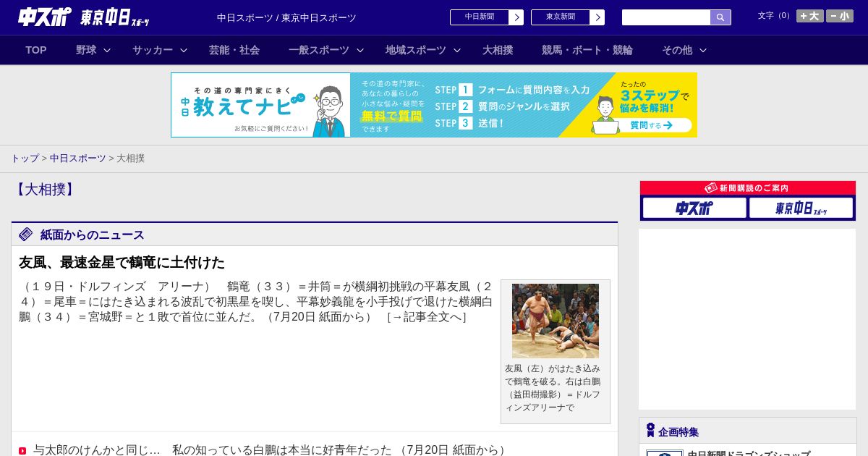Click the arrow beside 中日新聞
This screenshot has width=868, height=456.
pyautogui.click(x=516, y=17)
